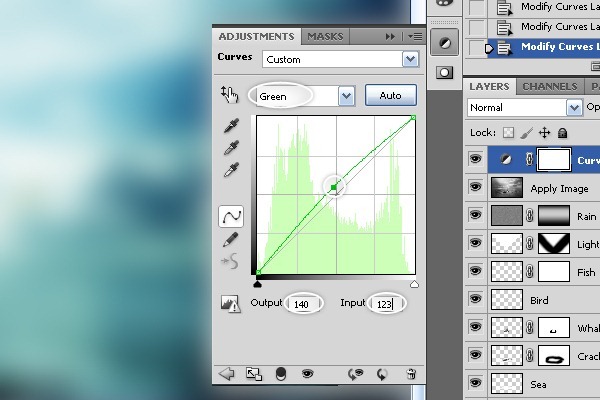Lock image pixels brush icon

tap(527, 133)
